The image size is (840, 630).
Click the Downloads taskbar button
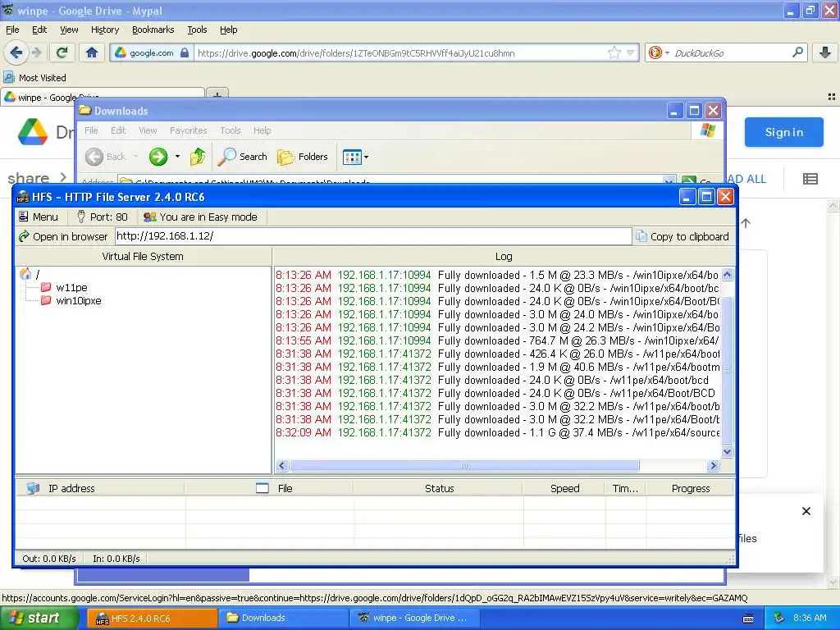pos(283,618)
